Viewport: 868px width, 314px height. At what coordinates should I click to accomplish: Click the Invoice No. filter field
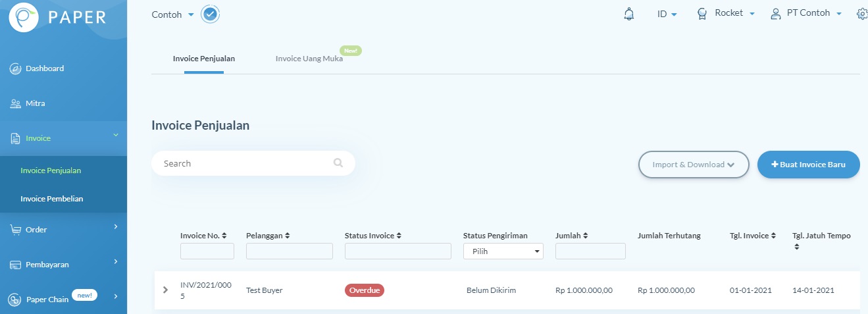coord(207,251)
